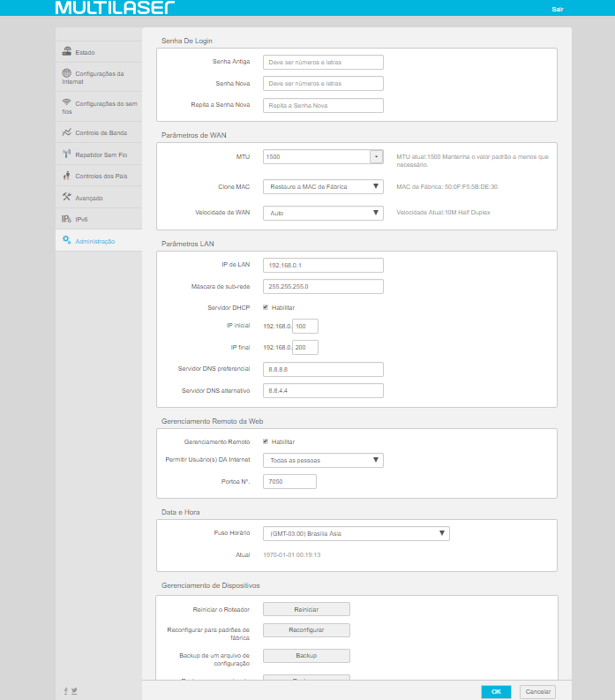
Task: Click the Repetidor Sem Fio antenna icon
Action: click(x=67, y=154)
